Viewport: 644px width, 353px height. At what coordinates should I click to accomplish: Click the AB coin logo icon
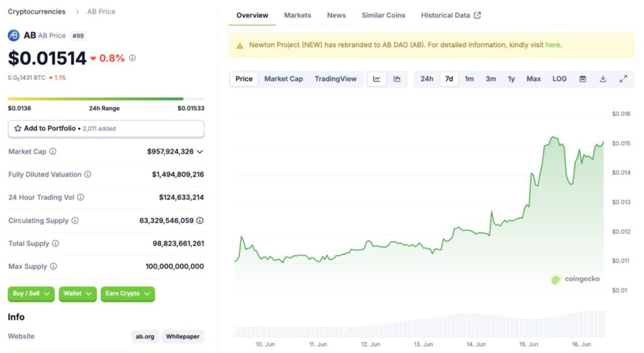(x=14, y=36)
